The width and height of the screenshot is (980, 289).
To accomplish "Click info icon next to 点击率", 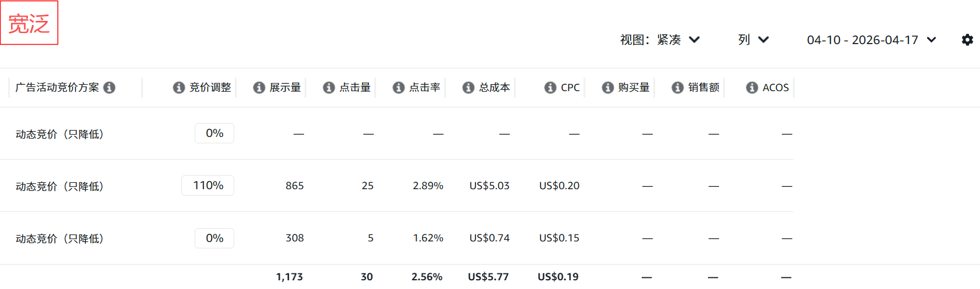I will point(399,88).
